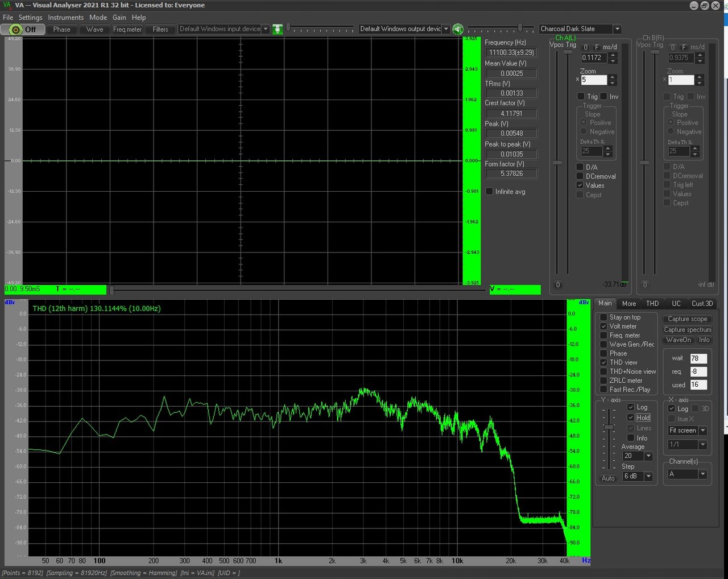Switch to THD tab

[652, 304]
